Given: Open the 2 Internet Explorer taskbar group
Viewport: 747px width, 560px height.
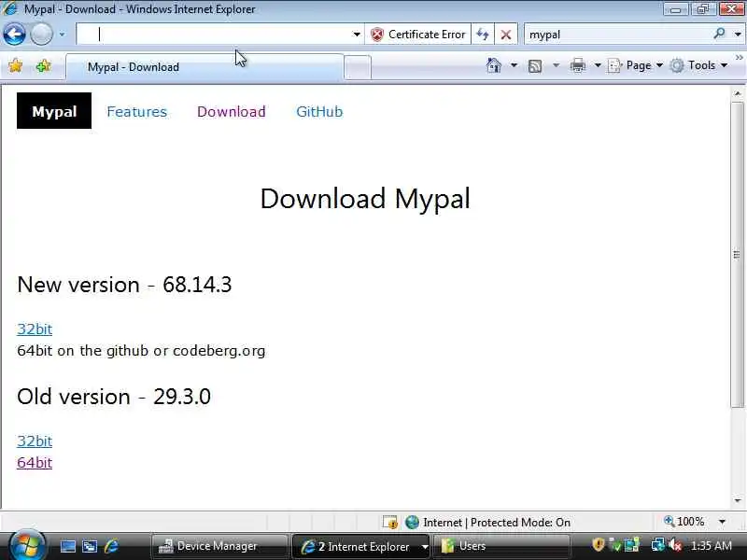Looking at the screenshot, I should [360, 546].
